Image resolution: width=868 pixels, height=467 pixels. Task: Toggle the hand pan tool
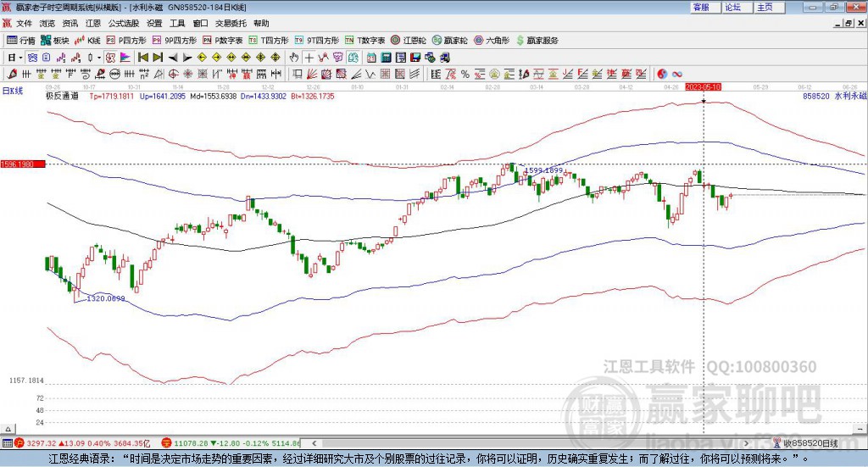[x=294, y=57]
